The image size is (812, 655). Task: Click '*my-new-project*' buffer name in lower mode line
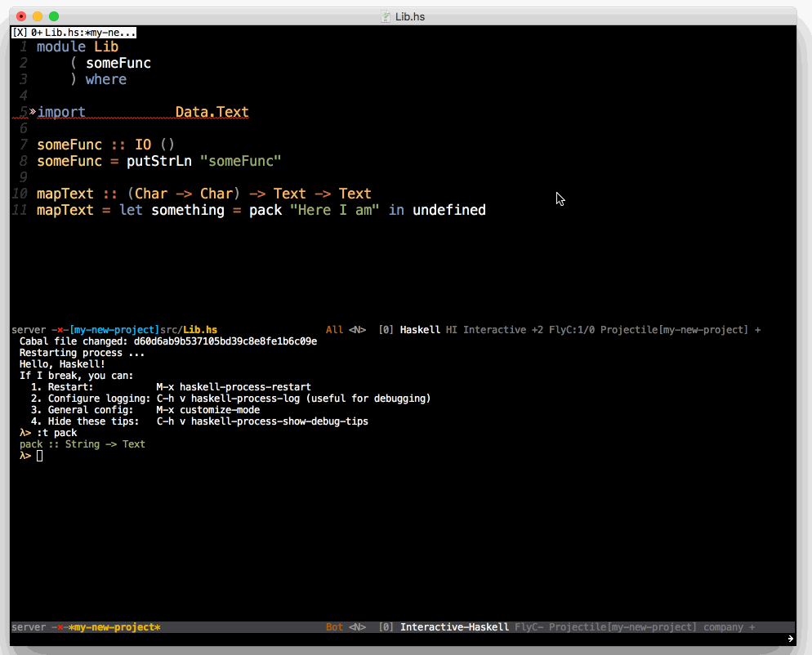(114, 627)
